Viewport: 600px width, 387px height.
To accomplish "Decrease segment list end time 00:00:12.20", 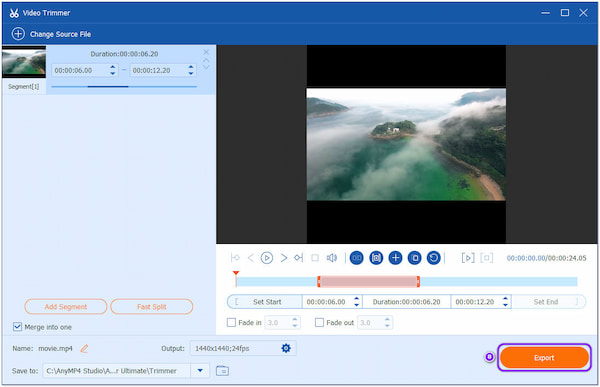I will pos(191,73).
